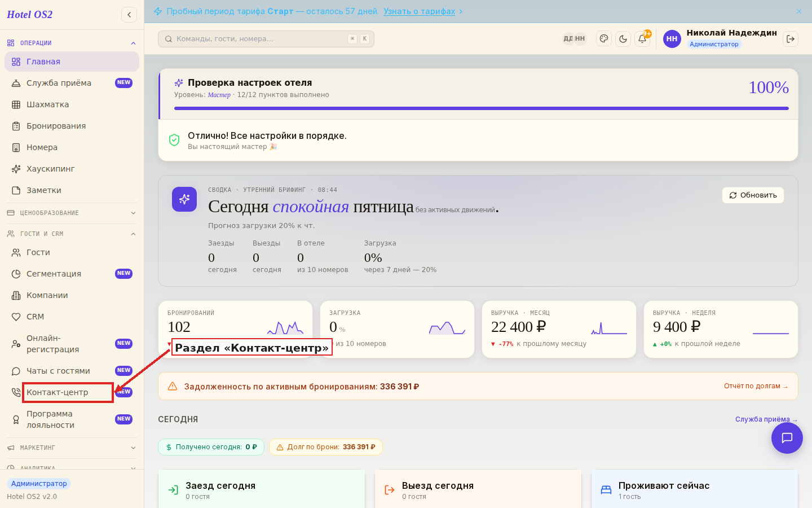Image resolution: width=812 pixels, height=508 pixels.
Task: Follow the Узнать о тарифах link
Action: point(419,11)
